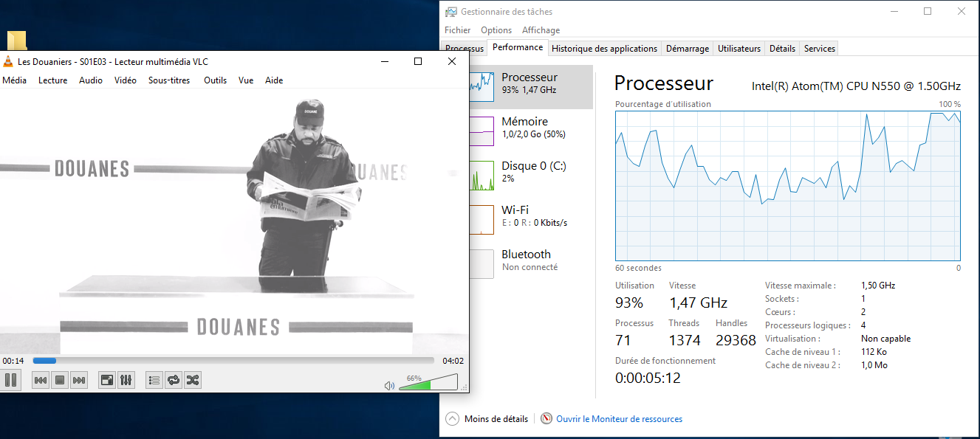The height and width of the screenshot is (439, 980).
Task: Select Processeur in the performance sidebar
Action: point(530,87)
